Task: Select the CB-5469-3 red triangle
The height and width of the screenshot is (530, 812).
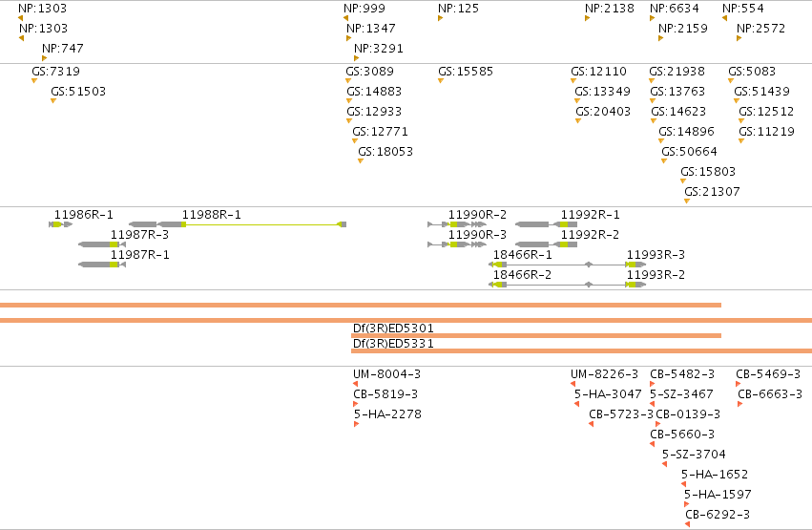Action: coord(738,384)
